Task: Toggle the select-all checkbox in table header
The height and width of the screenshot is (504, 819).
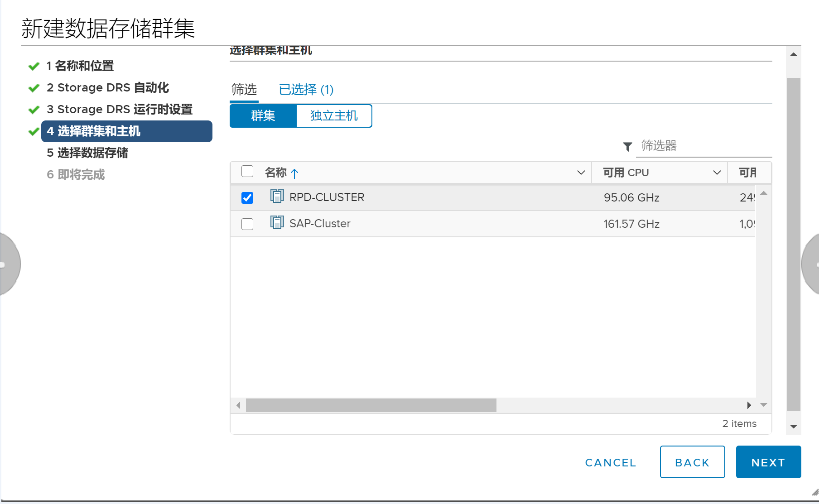Action: tap(247, 171)
